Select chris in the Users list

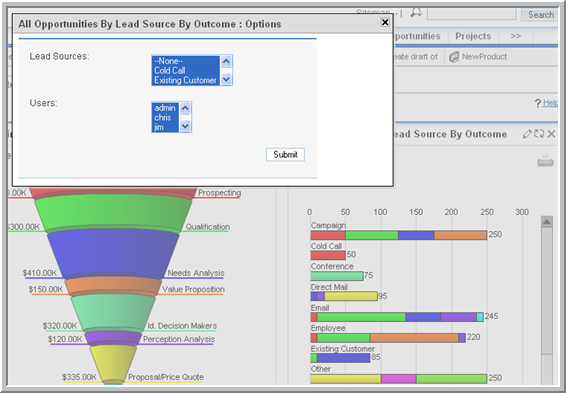[x=165, y=118]
